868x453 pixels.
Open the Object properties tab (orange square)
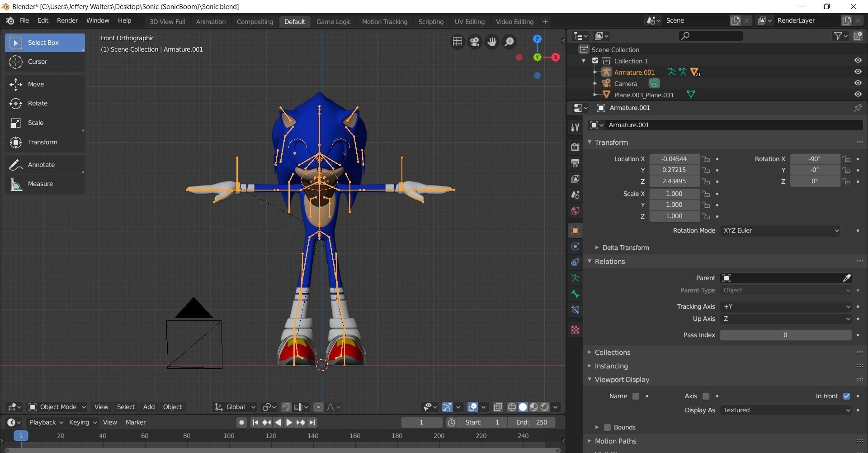tap(575, 230)
